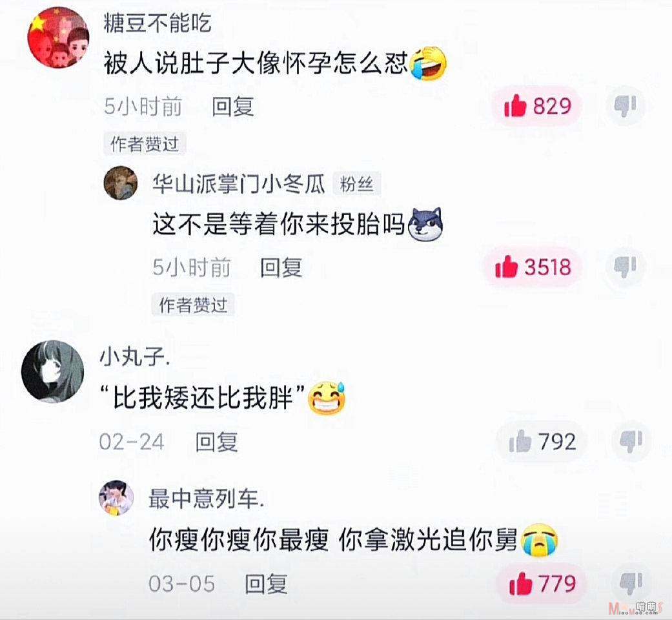Image resolution: width=672 pixels, height=620 pixels.
Task: Dislike the 糖豆不能吃 comment
Action: [626, 106]
